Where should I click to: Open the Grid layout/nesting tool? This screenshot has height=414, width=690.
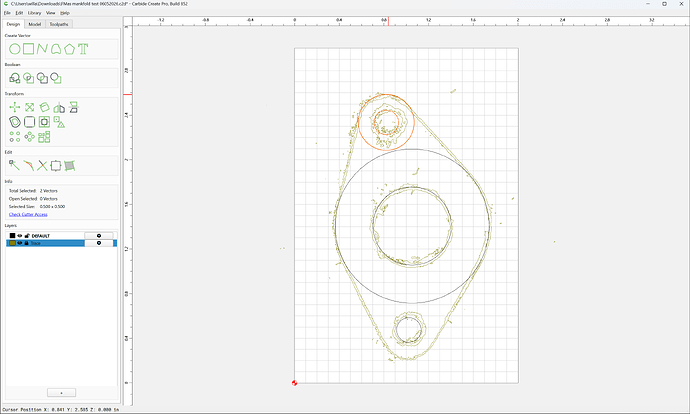pyautogui.click(x=44, y=137)
